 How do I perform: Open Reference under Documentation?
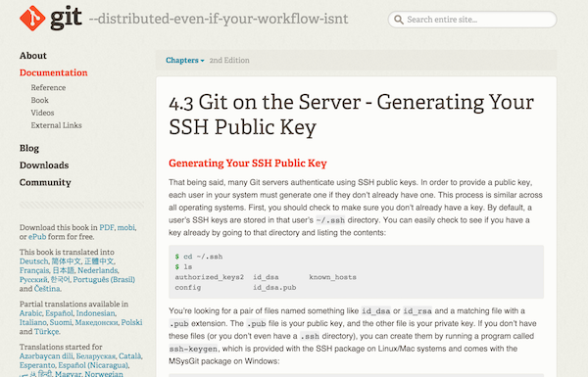pos(48,88)
